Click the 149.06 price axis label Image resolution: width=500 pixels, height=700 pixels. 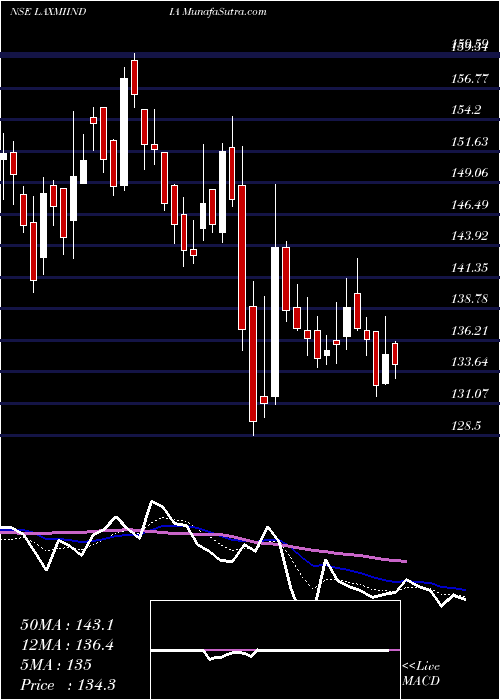tap(470, 173)
